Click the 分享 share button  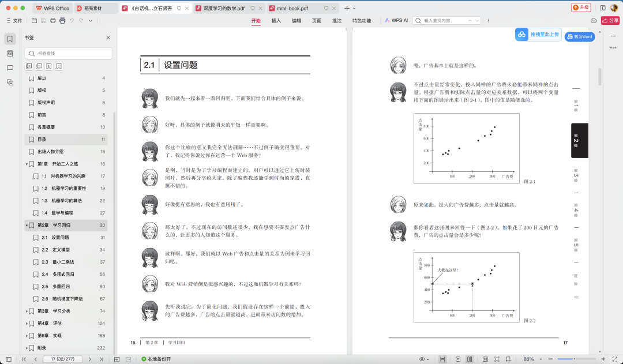point(610,20)
